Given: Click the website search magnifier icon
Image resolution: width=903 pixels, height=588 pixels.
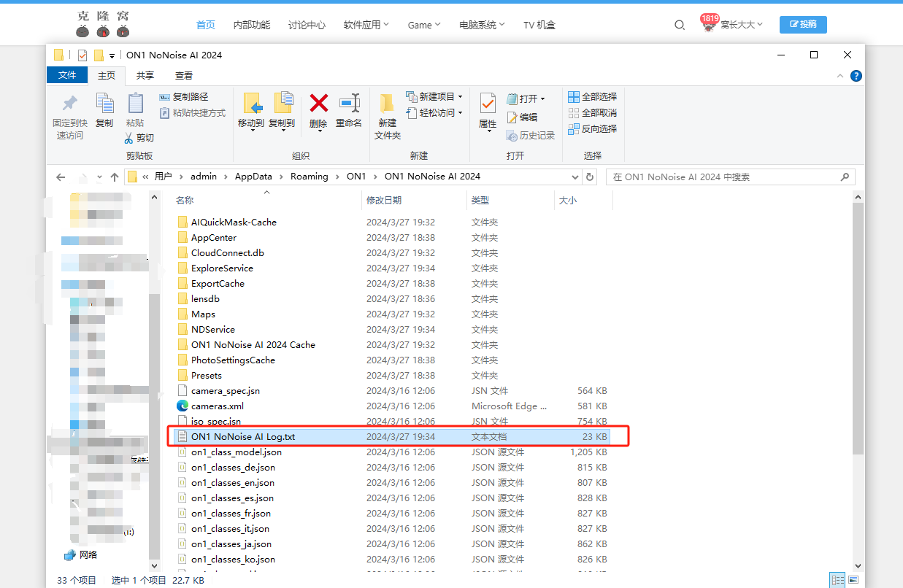Looking at the screenshot, I should [680, 25].
